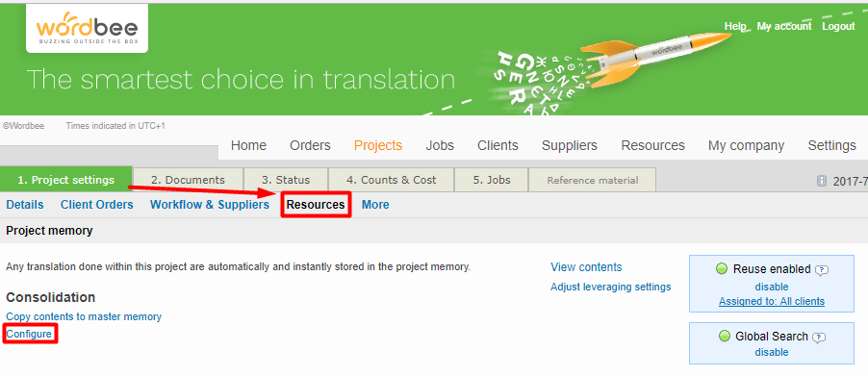Image resolution: width=868 pixels, height=376 pixels.
Task: Click the green Reuse enabled status dot
Action: (x=722, y=268)
